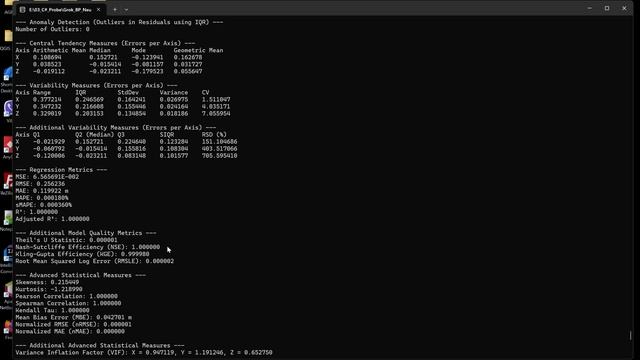Click the 'Skewness: 0.215449' line

click(x=47, y=282)
